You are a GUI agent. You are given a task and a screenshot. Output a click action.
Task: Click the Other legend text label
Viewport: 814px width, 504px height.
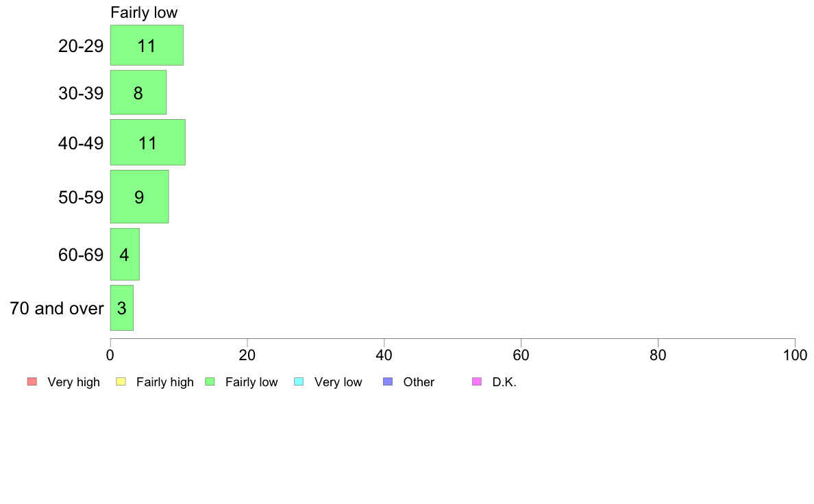click(x=419, y=382)
